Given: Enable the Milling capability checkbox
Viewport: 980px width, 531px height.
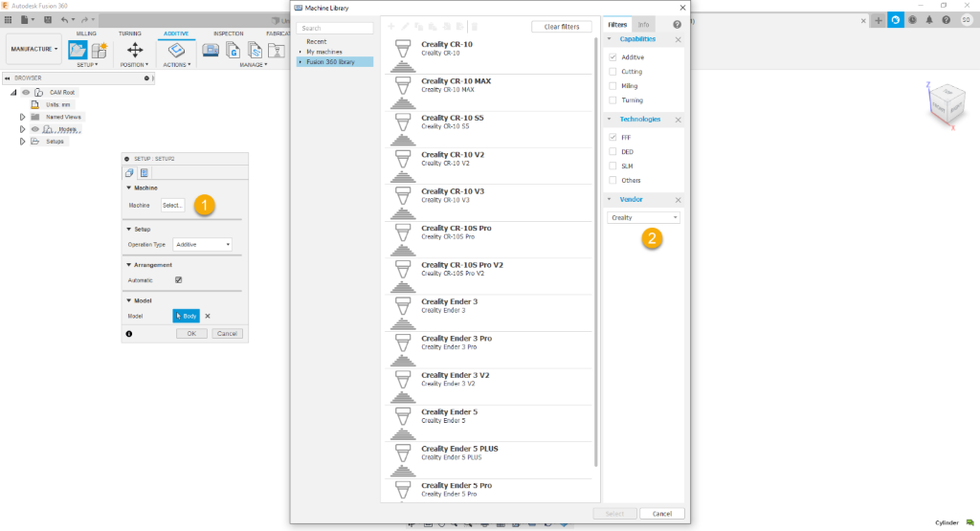Looking at the screenshot, I should 612,85.
